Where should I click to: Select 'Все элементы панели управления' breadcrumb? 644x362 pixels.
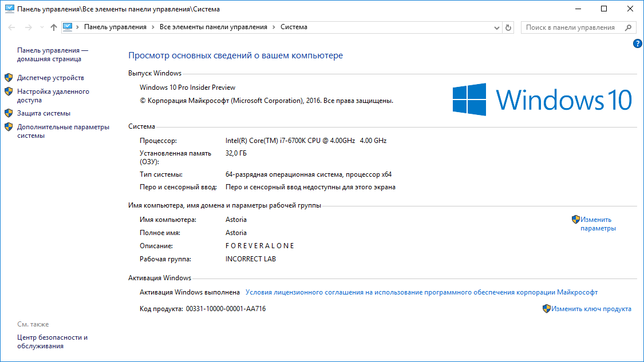tap(213, 27)
